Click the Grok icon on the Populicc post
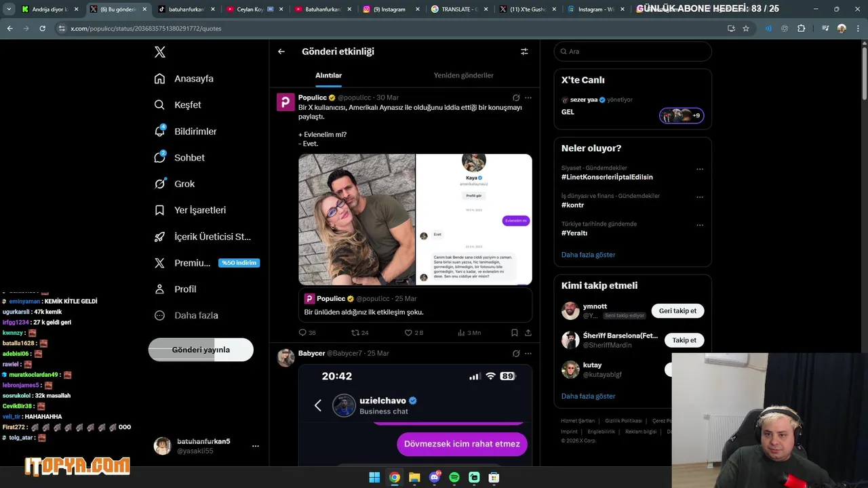This screenshot has width=868, height=488. pos(516,98)
